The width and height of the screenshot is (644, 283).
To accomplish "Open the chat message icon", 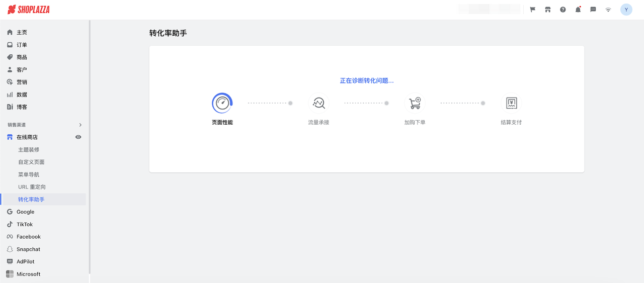I will point(593,10).
